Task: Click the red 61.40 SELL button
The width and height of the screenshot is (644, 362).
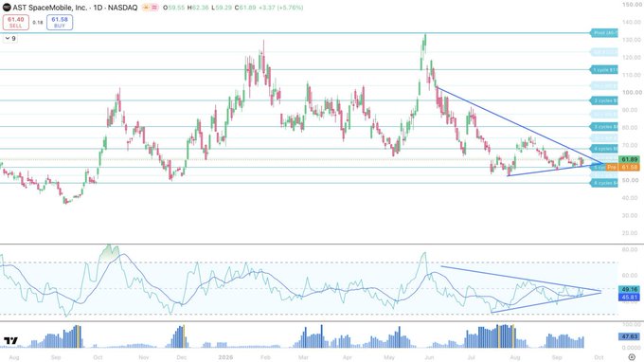Action: tap(15, 22)
